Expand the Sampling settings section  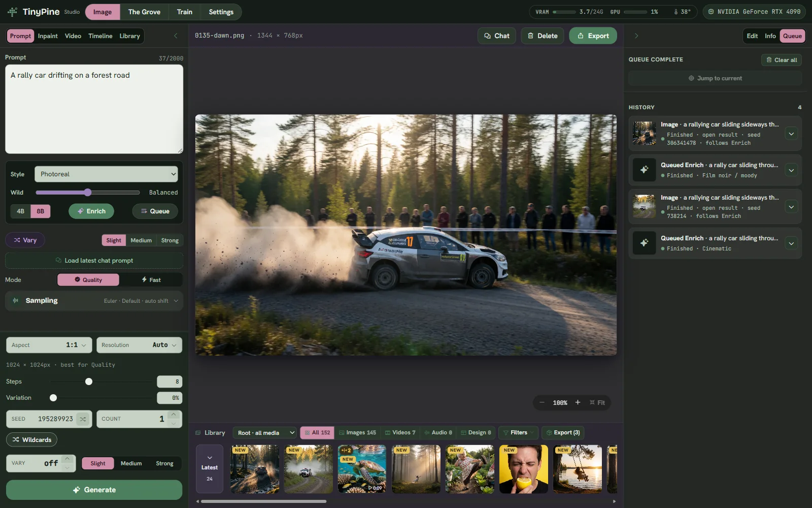click(94, 301)
